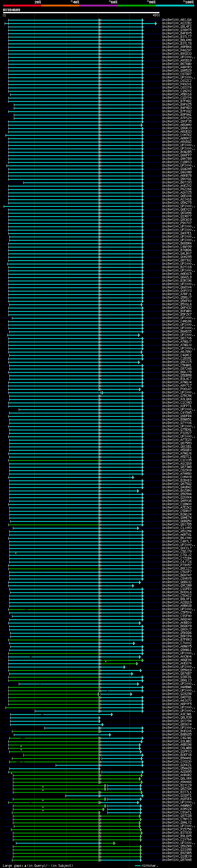Select hit label UniRef100_P46297
Image resolution: width=197 pixels, height=868 pixels.
pyautogui.click(x=177, y=50)
